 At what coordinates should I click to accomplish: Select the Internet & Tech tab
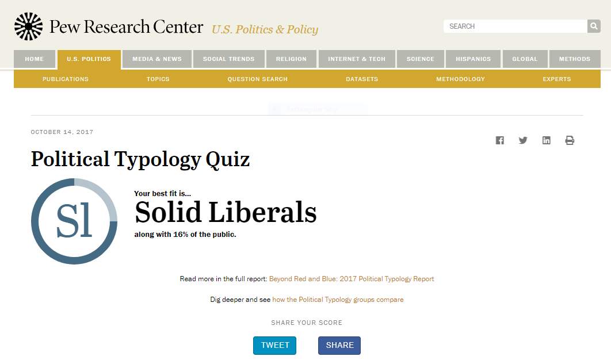click(357, 59)
